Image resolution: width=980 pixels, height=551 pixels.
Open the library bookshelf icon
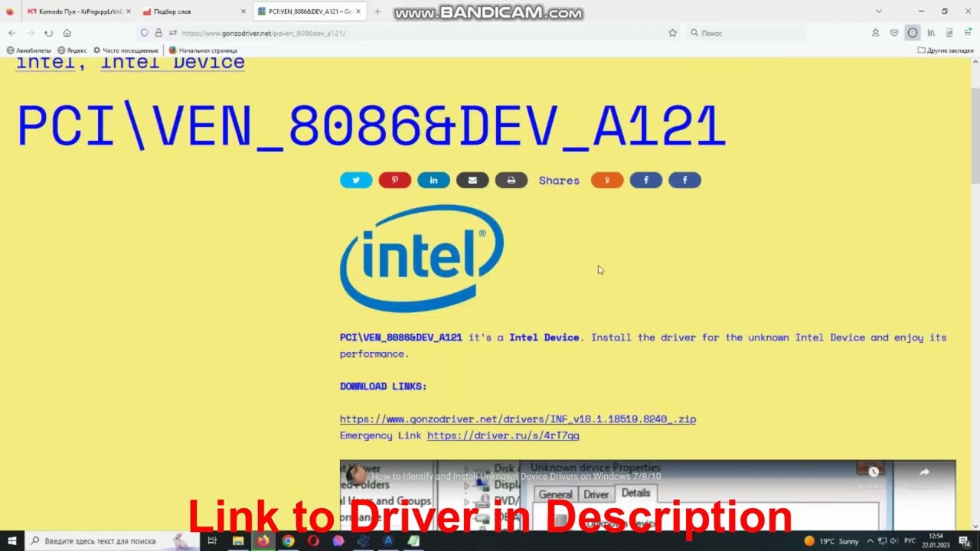931,33
